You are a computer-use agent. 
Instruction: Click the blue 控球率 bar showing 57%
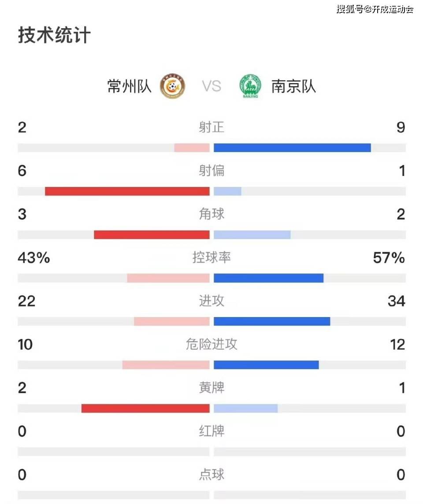[268, 278]
